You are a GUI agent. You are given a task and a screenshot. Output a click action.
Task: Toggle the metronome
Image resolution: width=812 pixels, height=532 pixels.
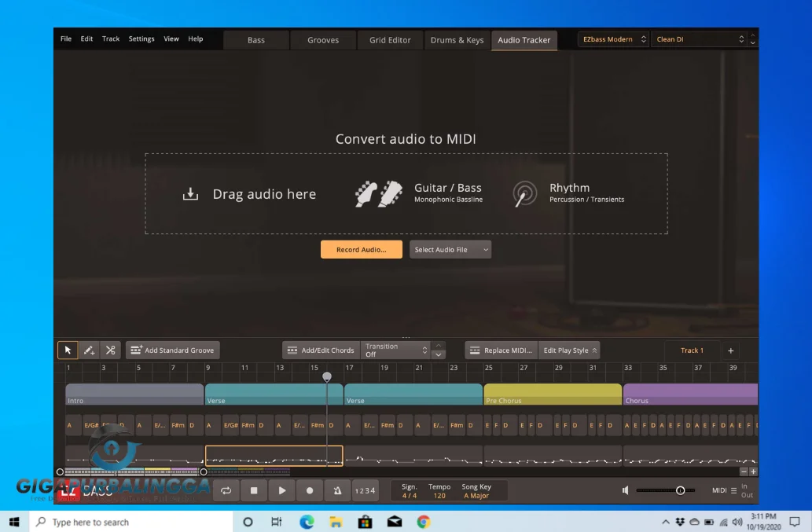coord(338,490)
